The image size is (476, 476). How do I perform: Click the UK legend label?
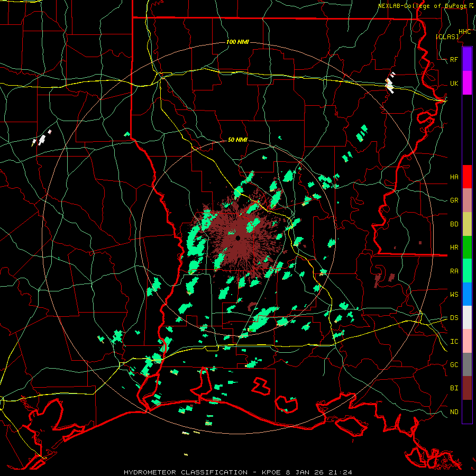tap(454, 83)
